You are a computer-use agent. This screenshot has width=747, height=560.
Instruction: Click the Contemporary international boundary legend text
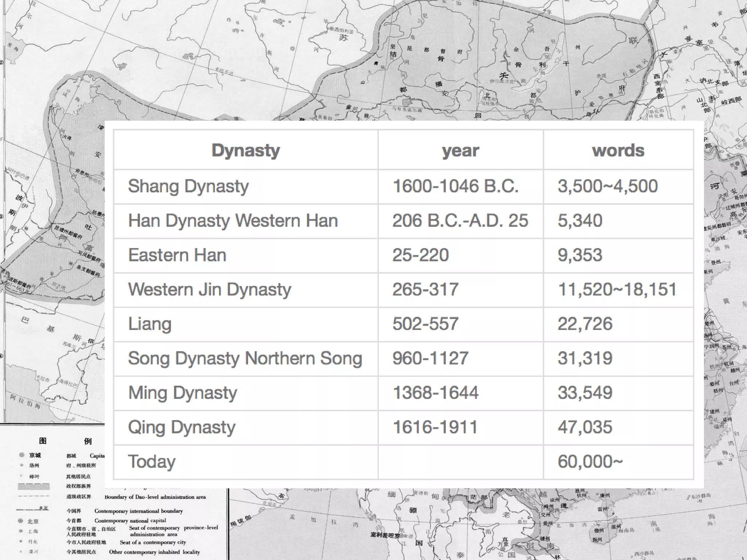(138, 511)
